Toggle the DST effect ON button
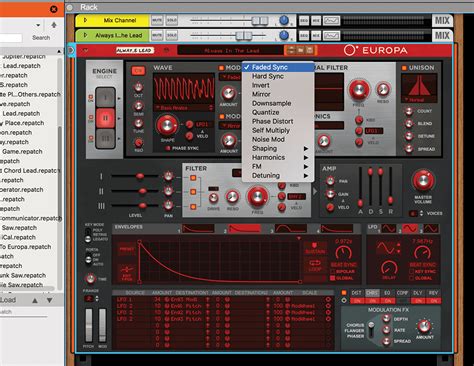 click(x=357, y=301)
